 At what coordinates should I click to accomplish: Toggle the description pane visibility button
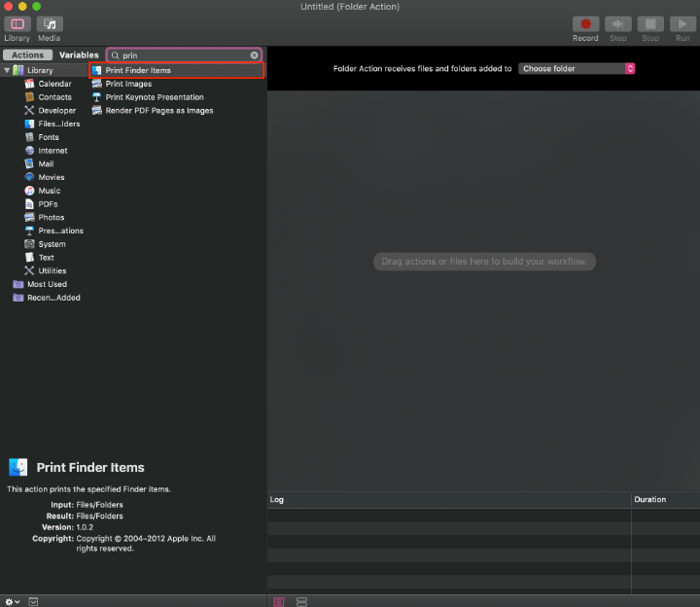point(33,601)
